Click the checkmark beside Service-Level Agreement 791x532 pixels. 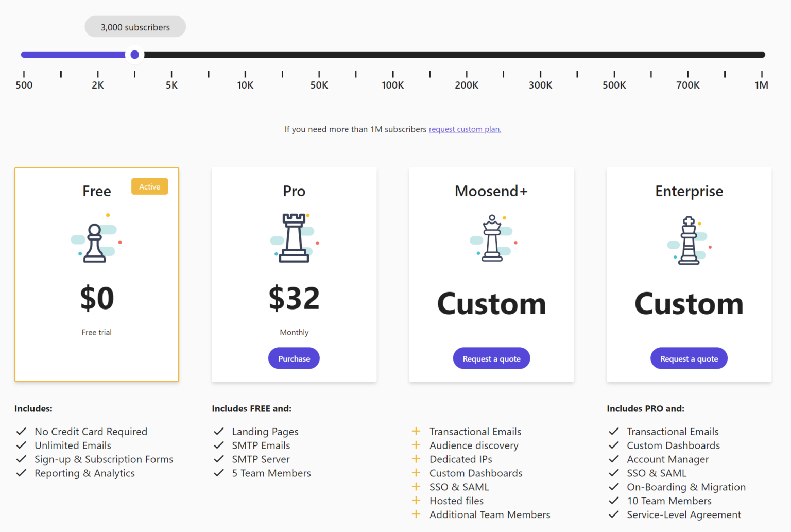pyautogui.click(x=614, y=513)
